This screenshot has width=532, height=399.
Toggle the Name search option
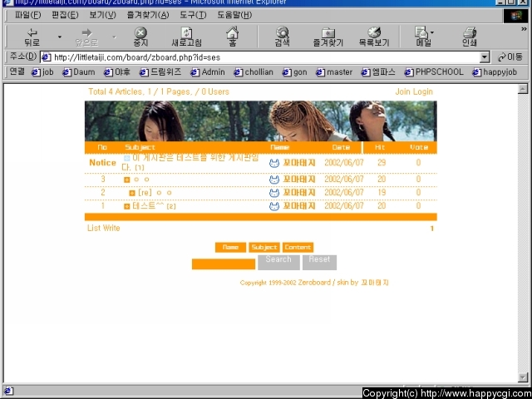230,248
